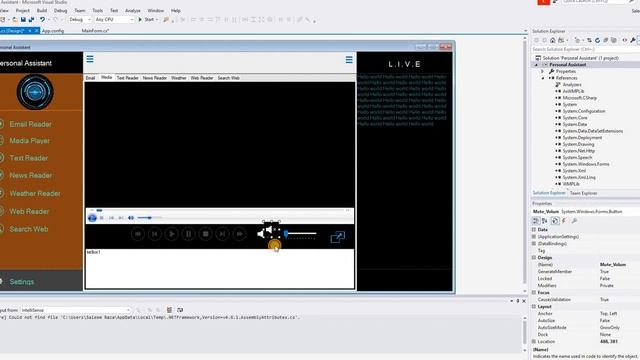This screenshot has width=640, height=360.
Task: Click Search Web in the orange sidebar
Action: point(29,229)
